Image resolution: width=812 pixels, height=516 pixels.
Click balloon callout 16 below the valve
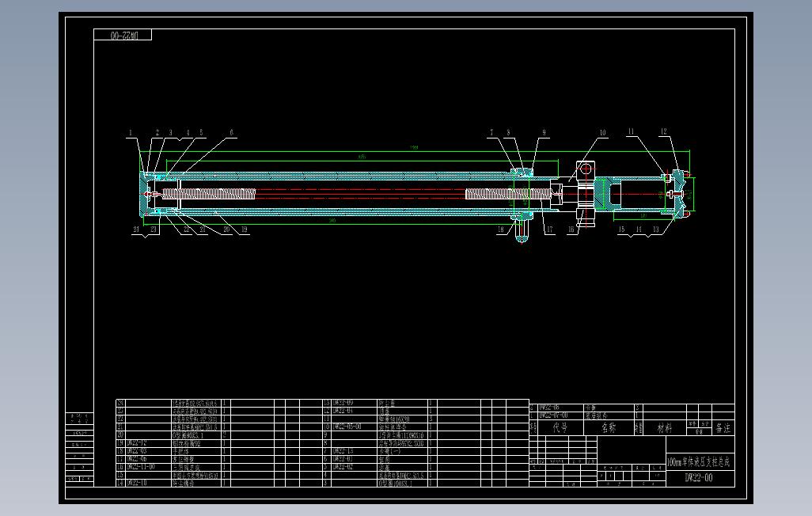(x=571, y=229)
